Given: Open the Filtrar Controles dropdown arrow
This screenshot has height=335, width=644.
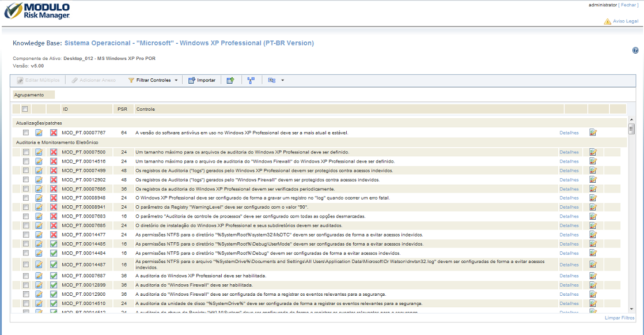Looking at the screenshot, I should tap(176, 80).
